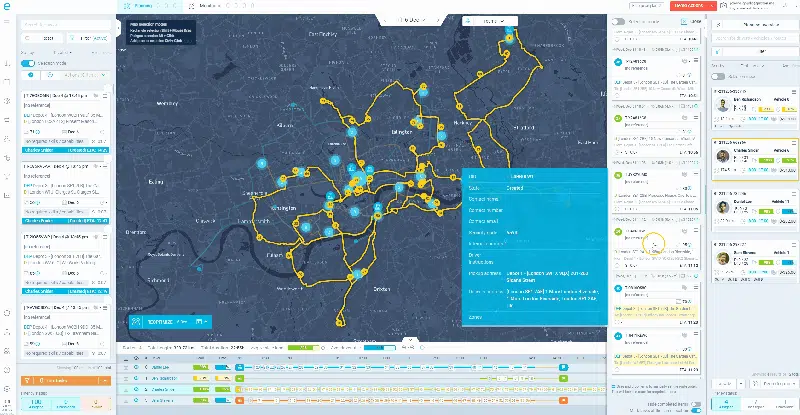Open menu icon of the last stop card in route panel
Viewport: 800px width, 415px height.
pos(696,334)
